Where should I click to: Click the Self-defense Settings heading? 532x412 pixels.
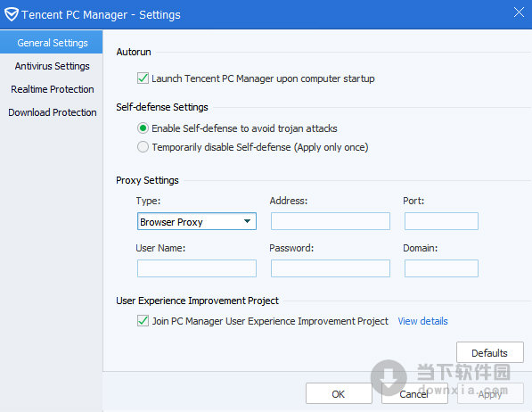coord(162,107)
